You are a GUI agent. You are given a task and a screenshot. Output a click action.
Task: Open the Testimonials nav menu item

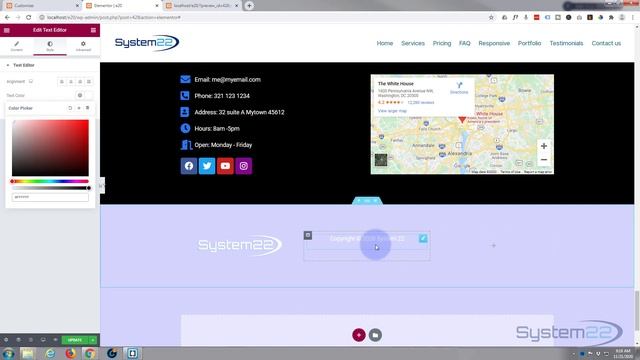coord(566,43)
